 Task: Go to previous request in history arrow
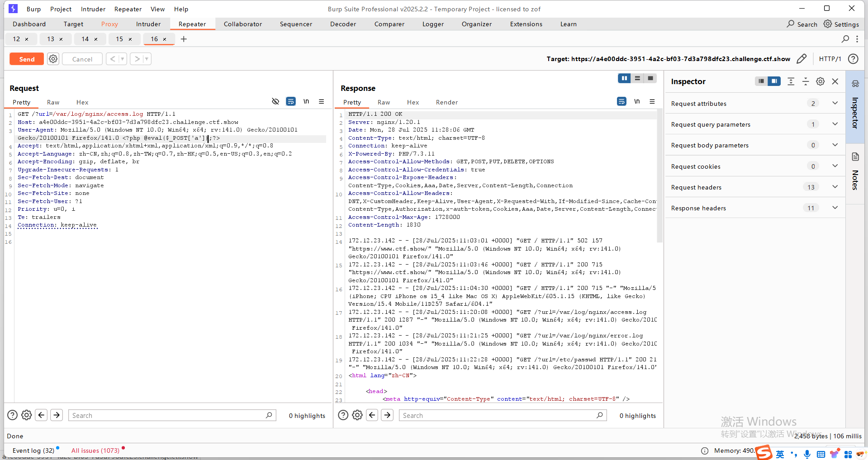(113, 59)
